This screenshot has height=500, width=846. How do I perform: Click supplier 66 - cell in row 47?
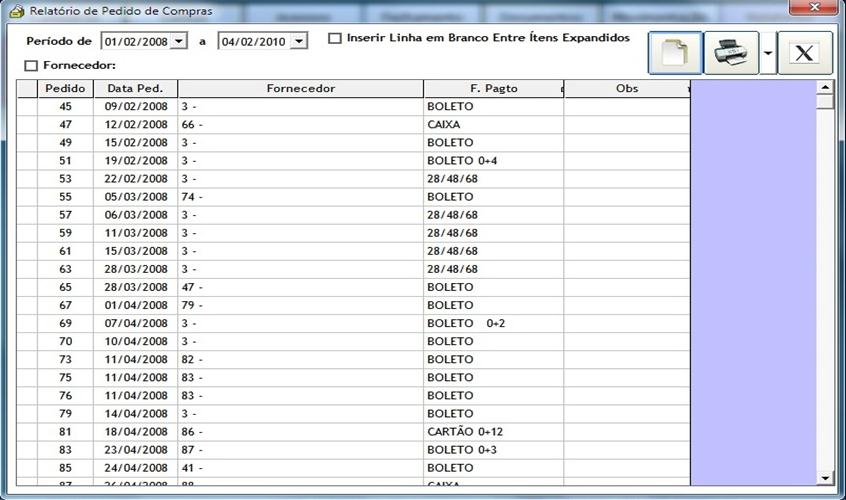(301, 125)
